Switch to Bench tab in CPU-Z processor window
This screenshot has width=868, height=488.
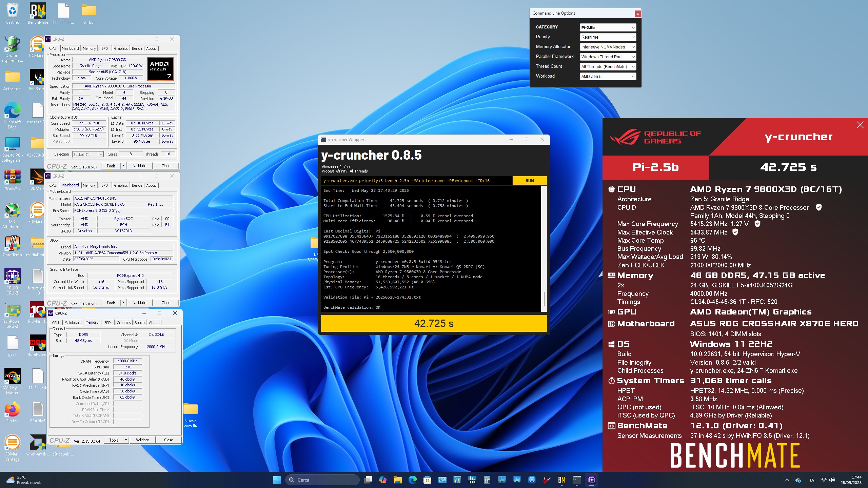(137, 48)
